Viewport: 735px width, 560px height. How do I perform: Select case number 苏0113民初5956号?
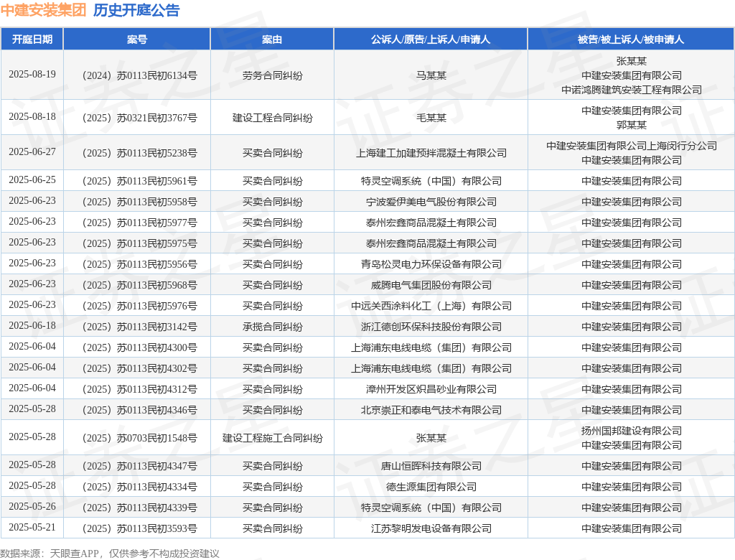[x=140, y=264]
